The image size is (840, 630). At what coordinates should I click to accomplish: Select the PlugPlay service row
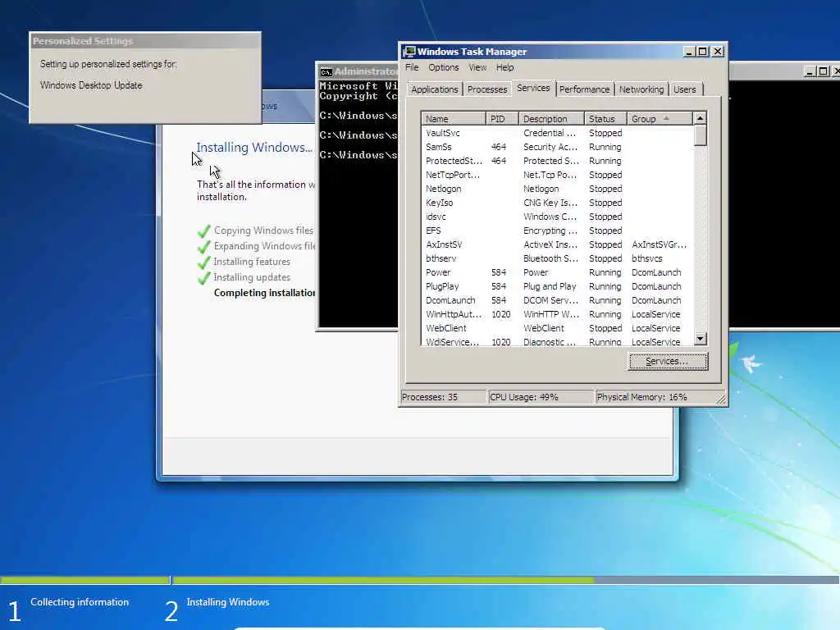[x=557, y=286]
